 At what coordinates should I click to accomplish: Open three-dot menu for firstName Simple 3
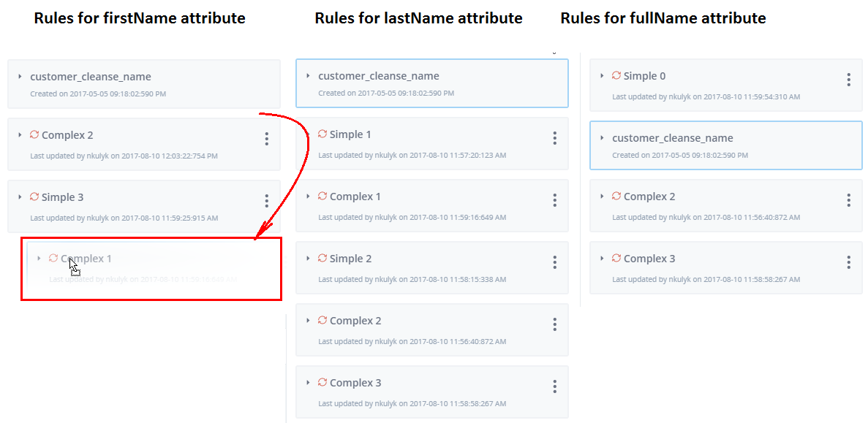pos(267,200)
